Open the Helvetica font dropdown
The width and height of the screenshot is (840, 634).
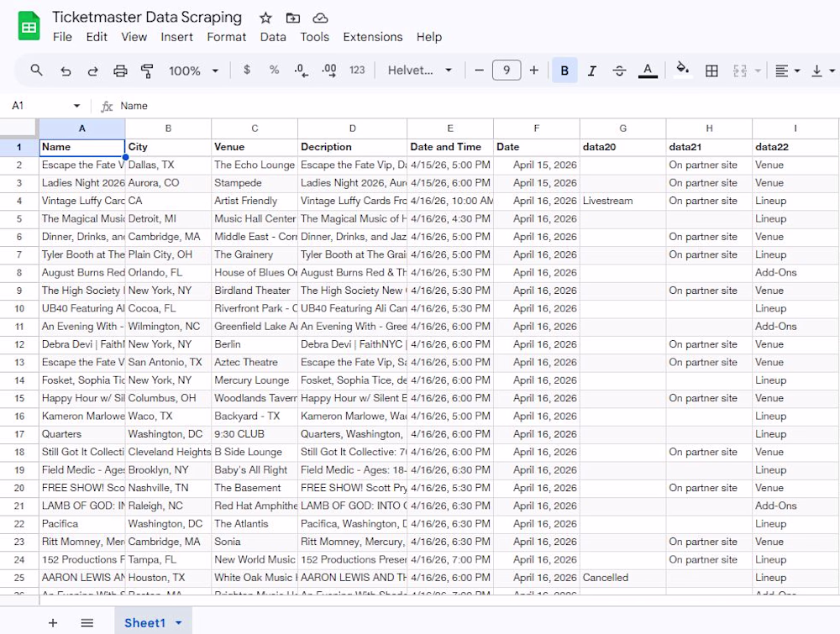pos(419,71)
